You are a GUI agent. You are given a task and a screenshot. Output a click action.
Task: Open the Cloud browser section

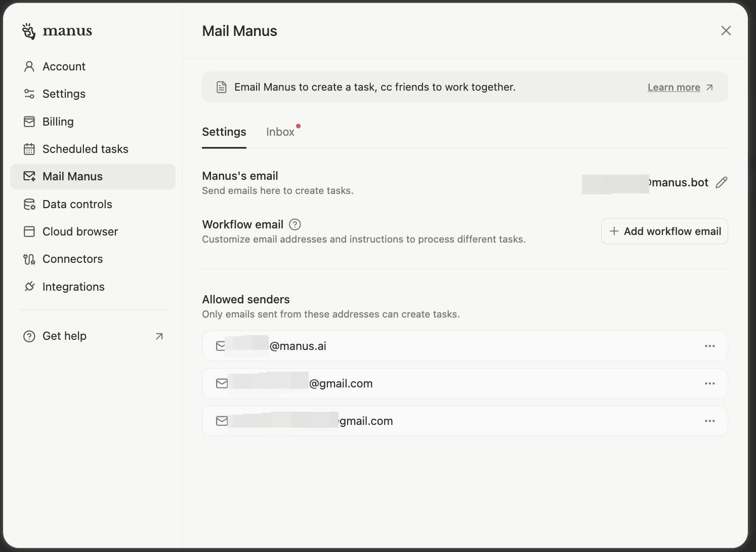click(x=79, y=231)
